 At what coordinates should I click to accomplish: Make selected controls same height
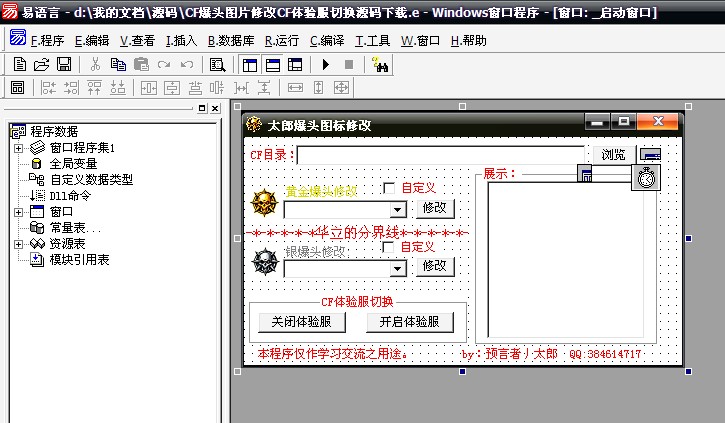(318, 87)
